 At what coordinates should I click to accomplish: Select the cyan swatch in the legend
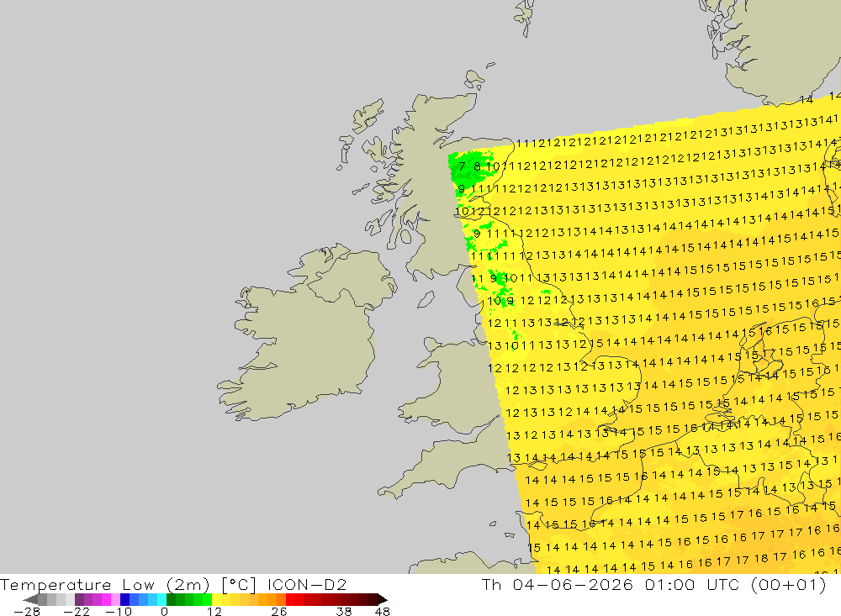(x=161, y=599)
